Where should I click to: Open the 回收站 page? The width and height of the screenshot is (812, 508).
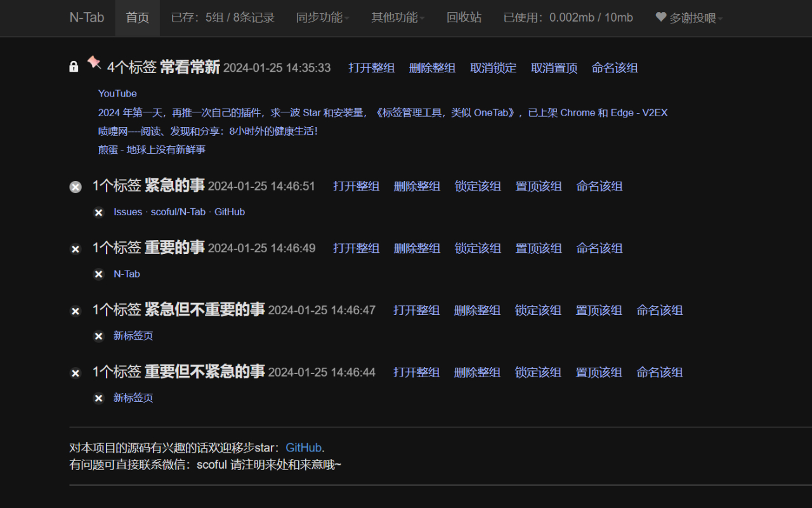[x=464, y=18]
